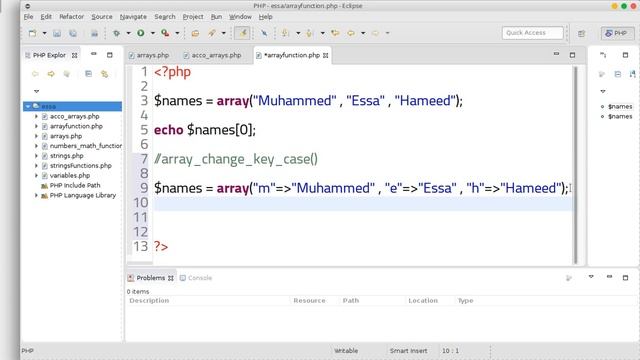Switch to the acco_arrays.php editor tab
This screenshot has height=360, width=640.
coord(213,55)
